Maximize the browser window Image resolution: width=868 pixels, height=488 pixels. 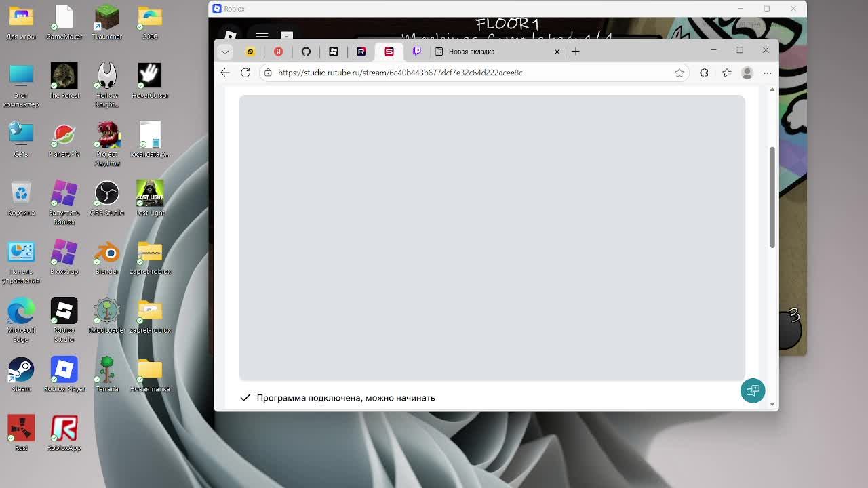point(740,50)
